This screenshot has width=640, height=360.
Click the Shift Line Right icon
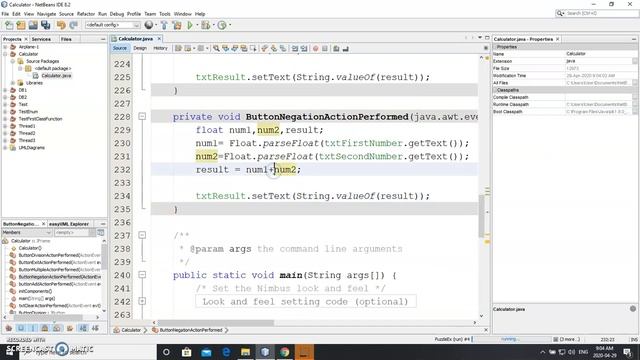(304, 49)
